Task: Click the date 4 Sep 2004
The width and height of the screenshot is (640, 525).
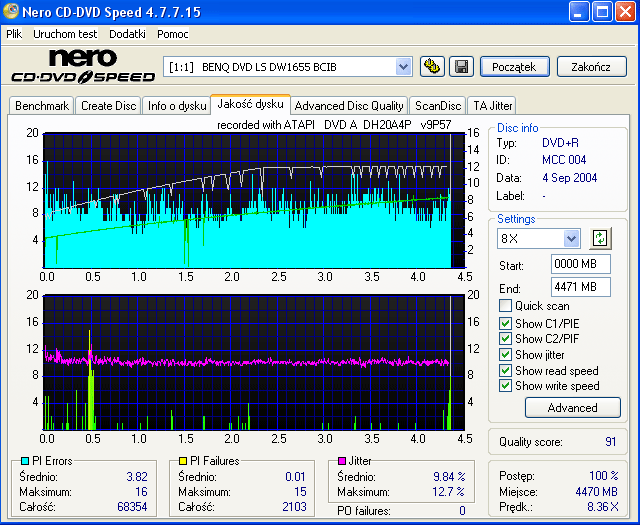Action: pyautogui.click(x=569, y=178)
